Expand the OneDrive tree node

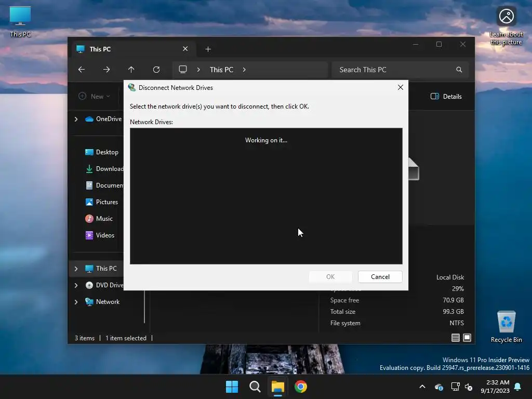[76, 119]
